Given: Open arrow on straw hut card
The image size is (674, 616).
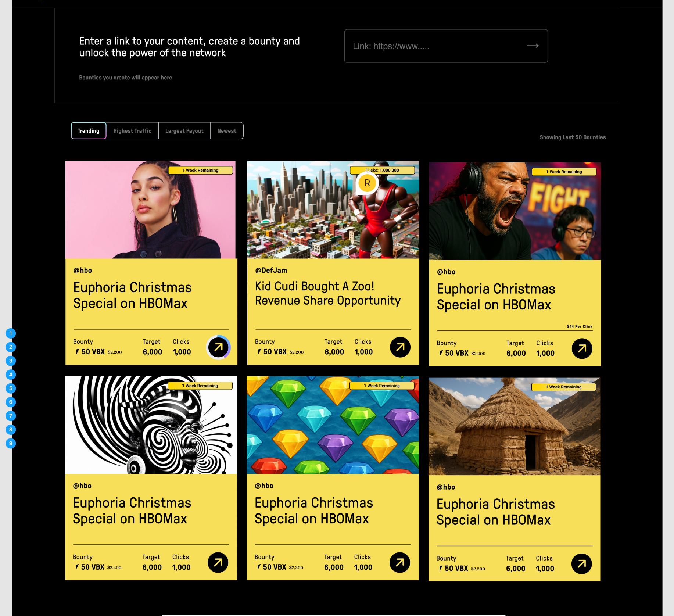Looking at the screenshot, I should pos(582,564).
